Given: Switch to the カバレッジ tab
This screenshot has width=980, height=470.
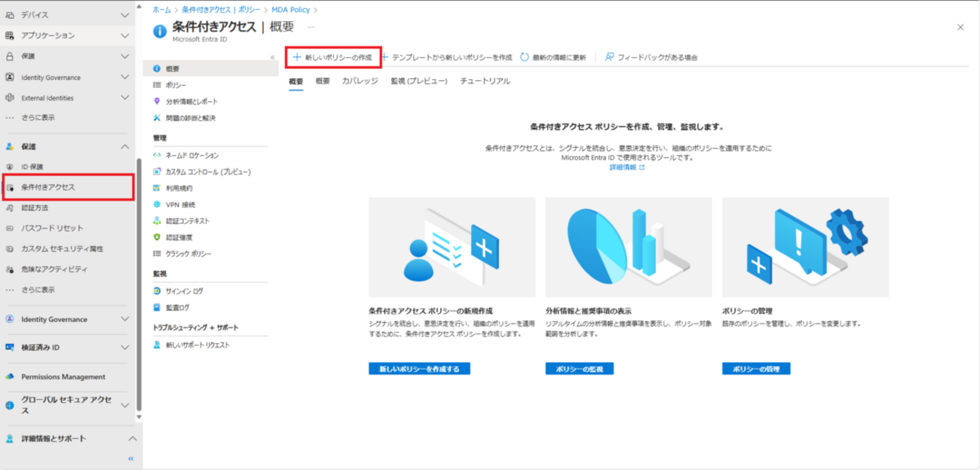Looking at the screenshot, I should pos(360,81).
